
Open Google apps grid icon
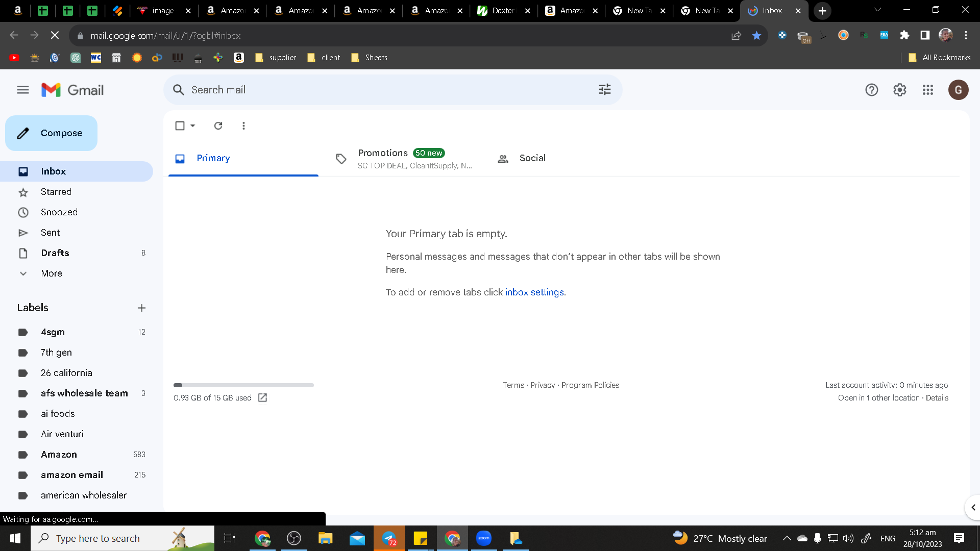[x=928, y=90]
